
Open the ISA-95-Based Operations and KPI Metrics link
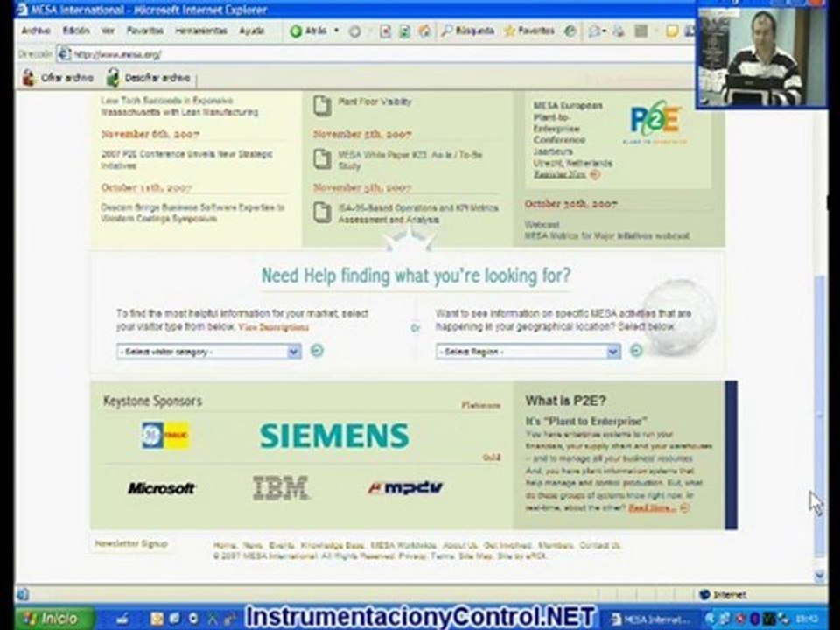click(x=418, y=213)
